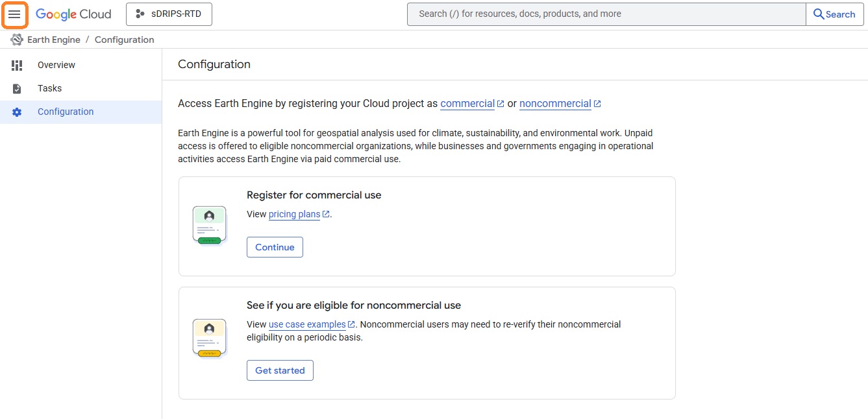Click external-link icon after use case examples
This screenshot has width=868, height=419.
tap(351, 324)
